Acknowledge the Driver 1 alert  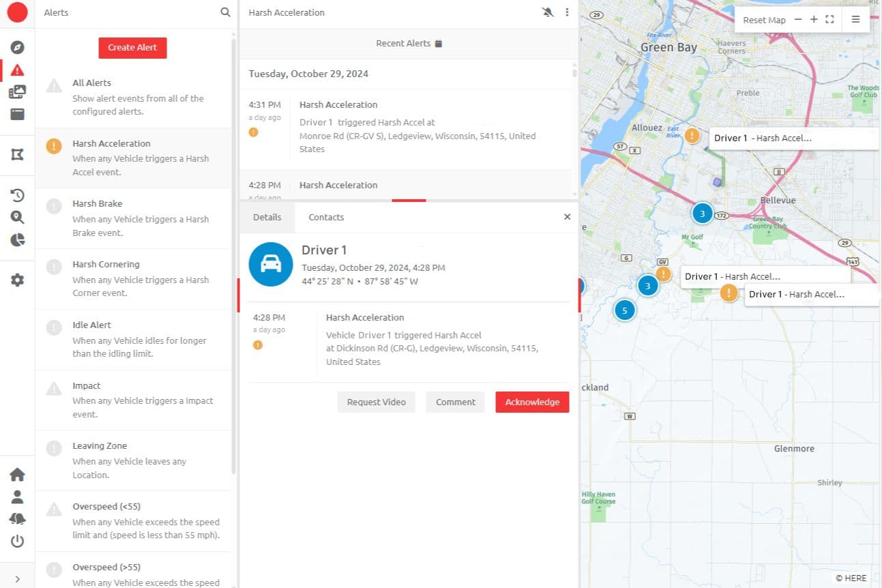(532, 402)
